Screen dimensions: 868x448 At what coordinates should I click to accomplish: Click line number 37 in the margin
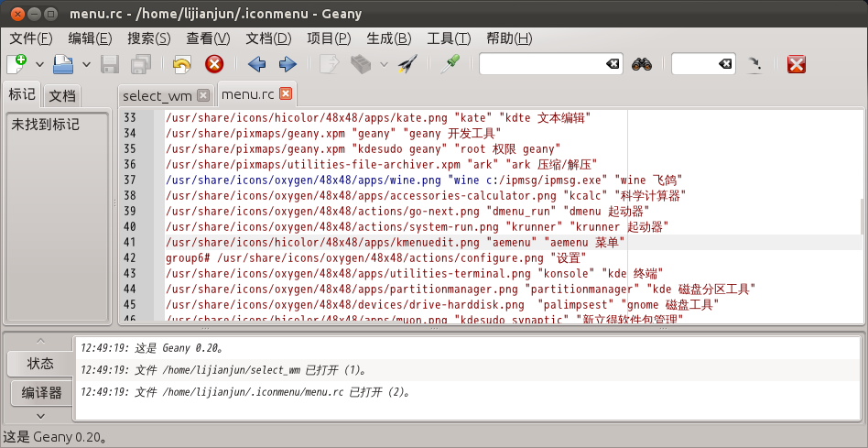click(x=129, y=180)
